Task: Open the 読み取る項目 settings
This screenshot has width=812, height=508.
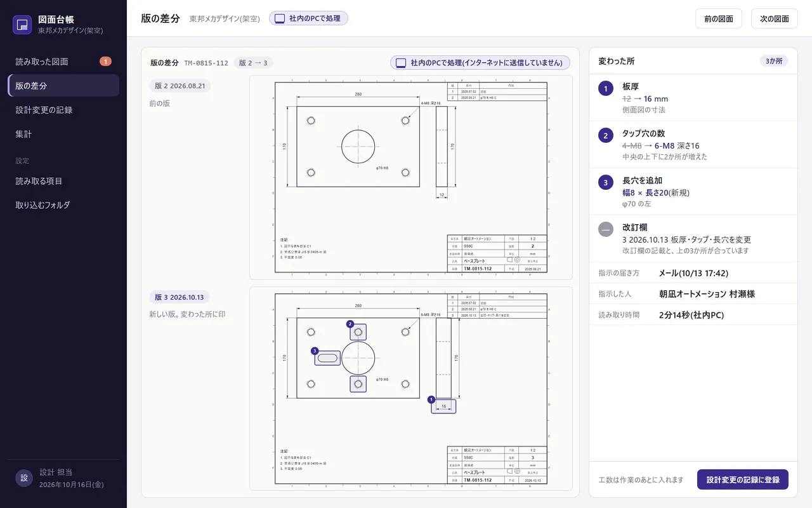Action: [x=63, y=181]
